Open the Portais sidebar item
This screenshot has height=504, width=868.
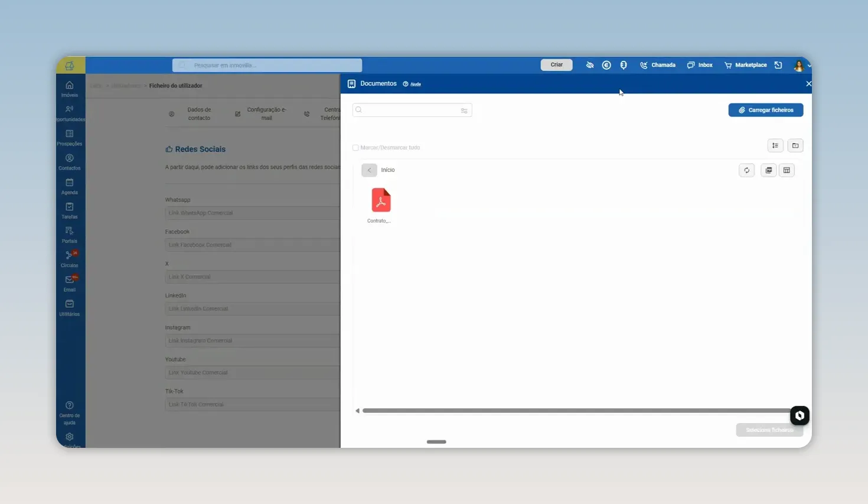coord(70,234)
